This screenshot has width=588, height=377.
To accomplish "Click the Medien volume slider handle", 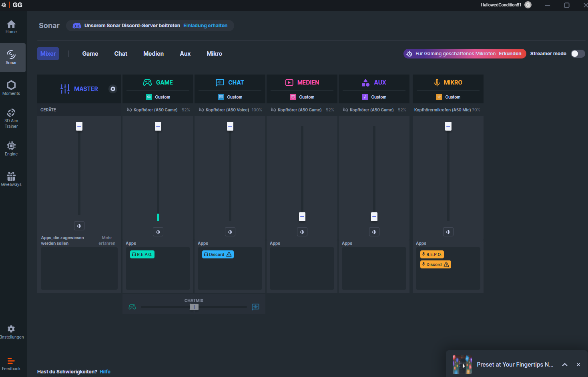I will pyautogui.click(x=302, y=217).
